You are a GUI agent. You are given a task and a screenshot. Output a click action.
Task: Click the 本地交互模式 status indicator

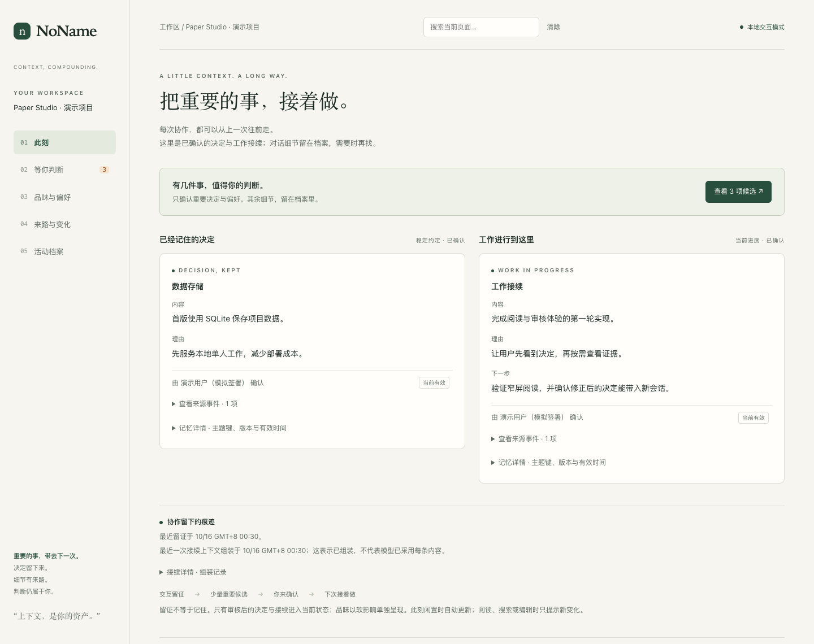pyautogui.click(x=762, y=27)
